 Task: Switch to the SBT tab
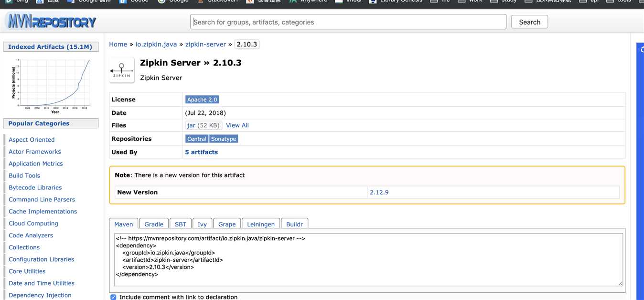[181, 224]
